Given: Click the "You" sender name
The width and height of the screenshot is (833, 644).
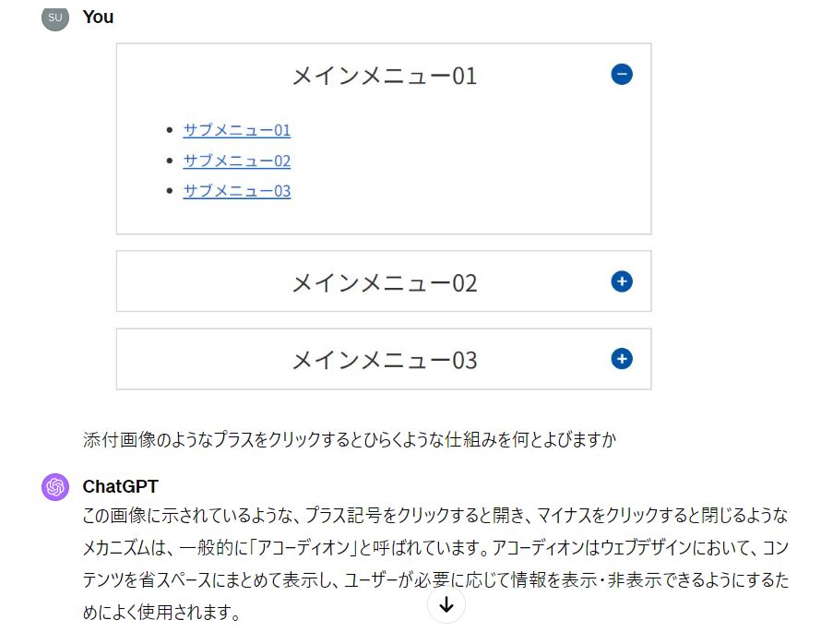Looking at the screenshot, I should [x=98, y=17].
